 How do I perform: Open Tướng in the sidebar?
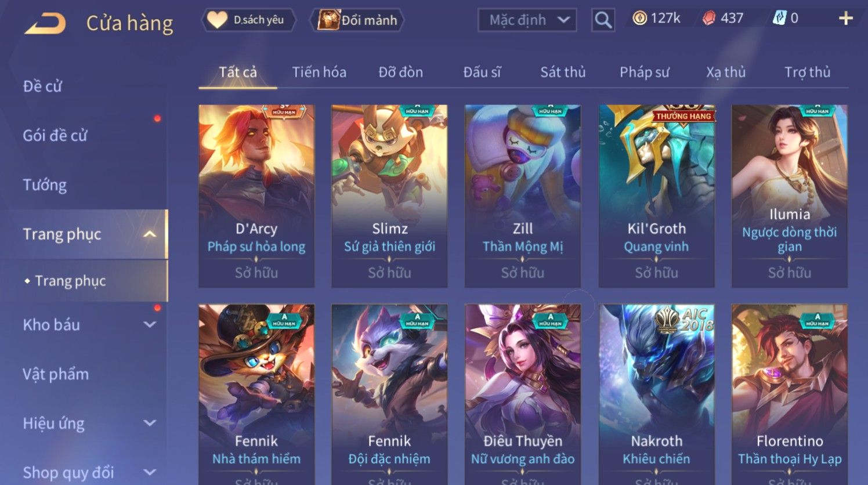coord(45,185)
